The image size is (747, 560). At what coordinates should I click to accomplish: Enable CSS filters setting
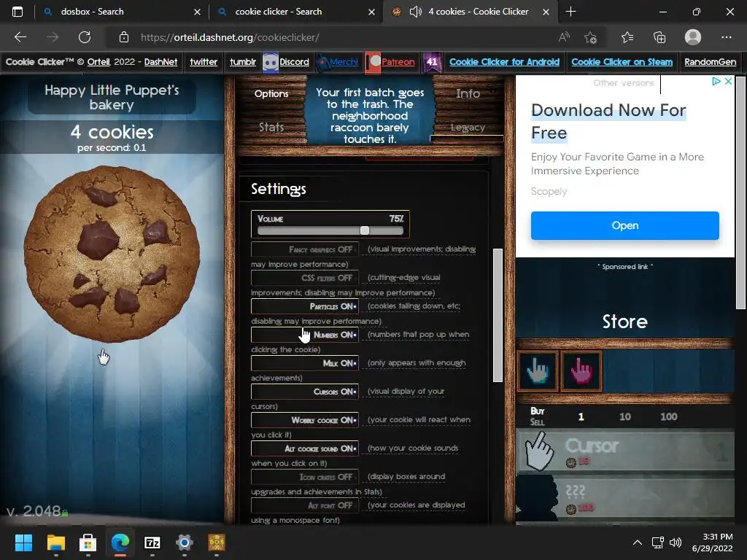click(x=305, y=278)
